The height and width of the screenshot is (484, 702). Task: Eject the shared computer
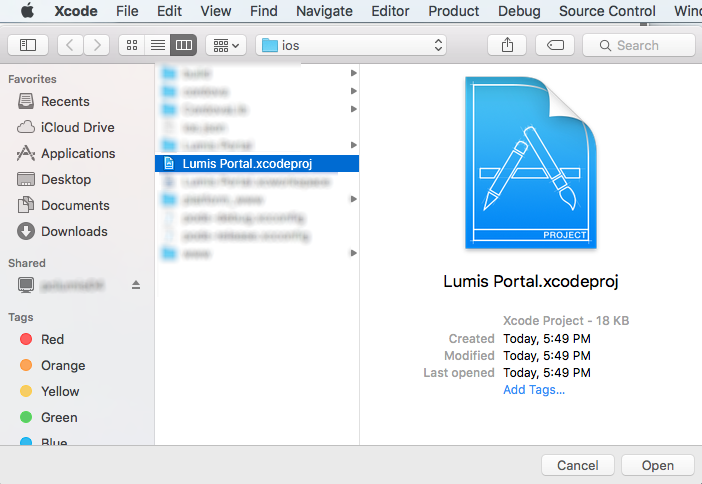(136, 285)
